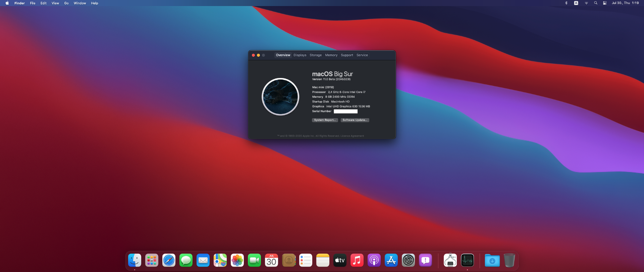Launch Activity Monitor from the Dock

pyautogui.click(x=467, y=260)
